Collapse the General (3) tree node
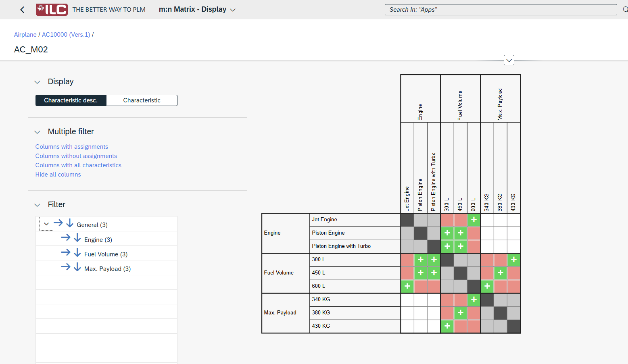This screenshot has width=628, height=364. (46, 224)
